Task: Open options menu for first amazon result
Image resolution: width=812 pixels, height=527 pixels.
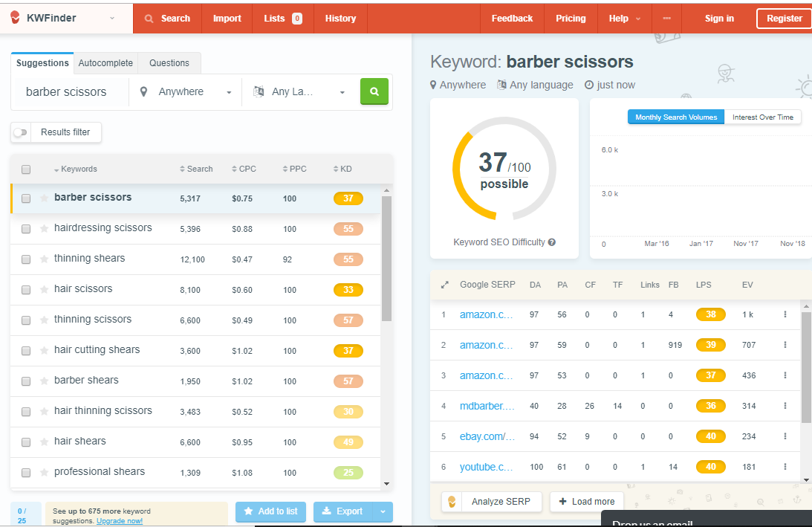Action: [x=785, y=314]
